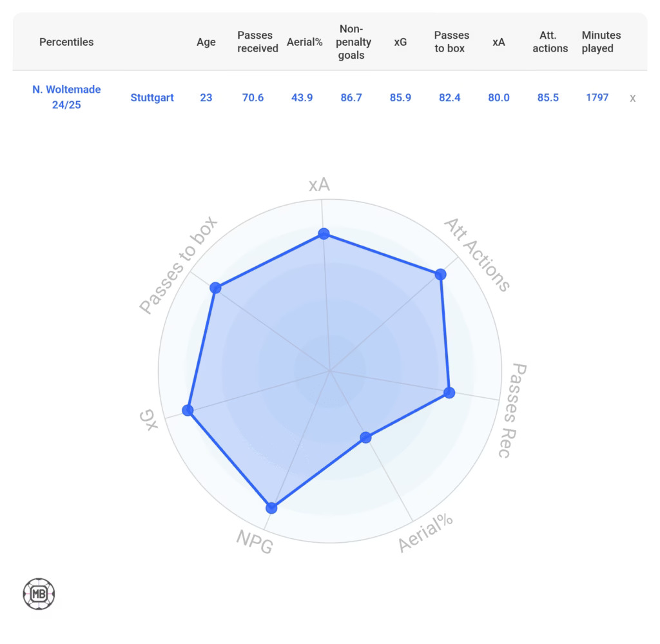Open the Stuttgart team link
The height and width of the screenshot is (644, 660).
click(x=152, y=97)
